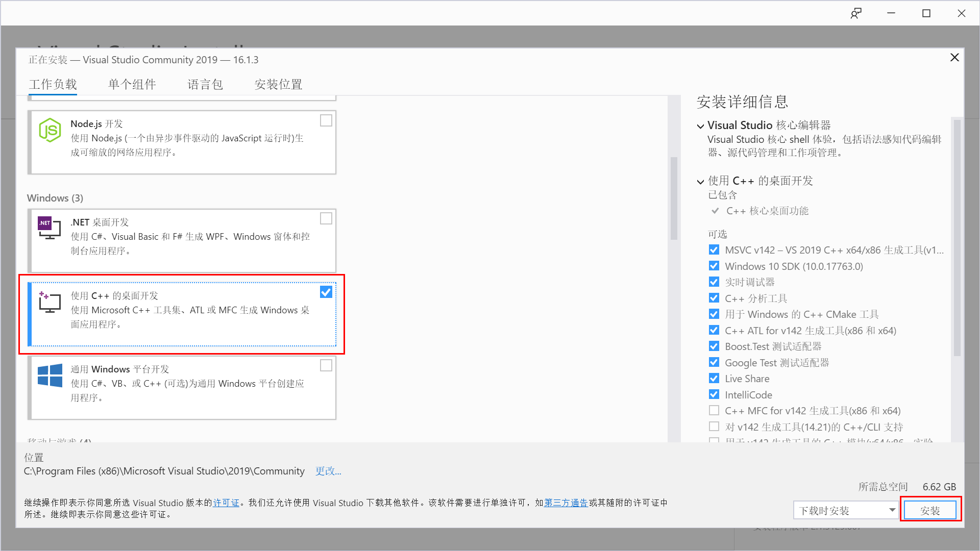Click the Universal Windows Platform logo icon

pyautogui.click(x=50, y=375)
